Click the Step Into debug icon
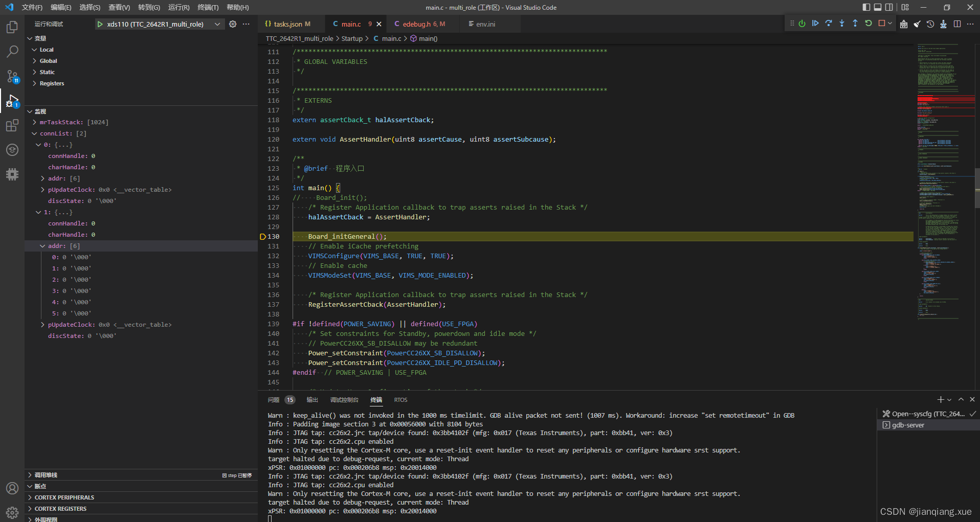 [x=842, y=24]
